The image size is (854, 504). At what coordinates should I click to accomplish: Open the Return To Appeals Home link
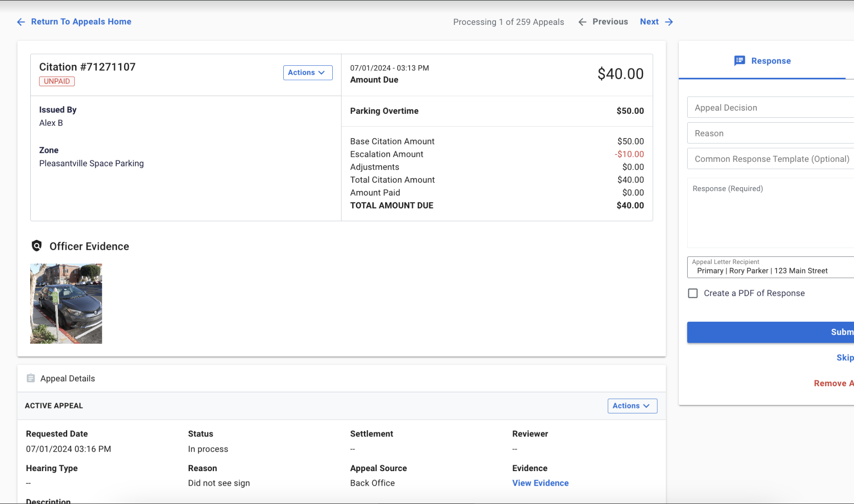81,22
